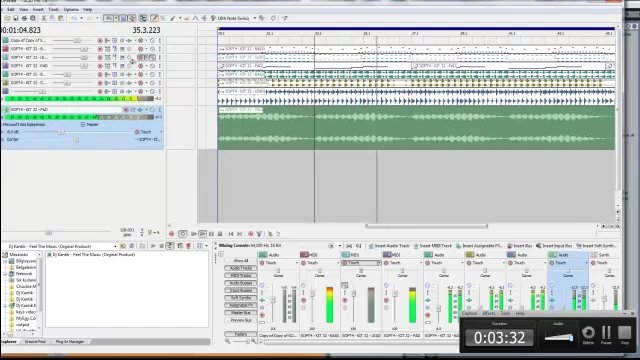This screenshot has width=640, height=360.
Task: Open Touch automation dropdown on first Audio channel
Action: [280, 263]
